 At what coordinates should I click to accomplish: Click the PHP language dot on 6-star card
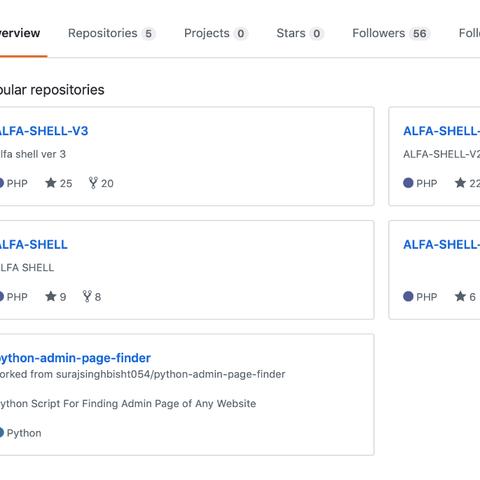pyautogui.click(x=408, y=296)
